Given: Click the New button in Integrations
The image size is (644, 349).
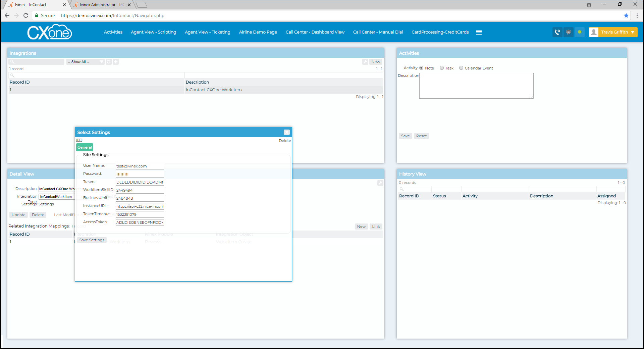Looking at the screenshot, I should click(376, 62).
